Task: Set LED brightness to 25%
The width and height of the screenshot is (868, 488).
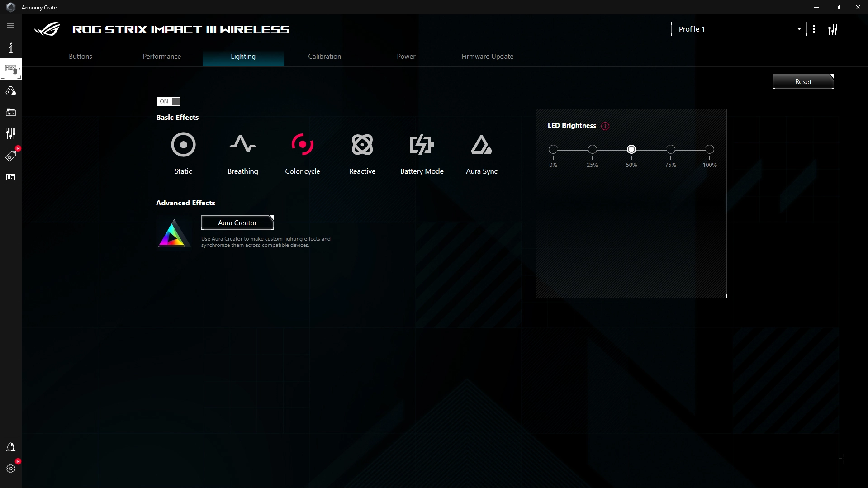Action: pos(593,149)
